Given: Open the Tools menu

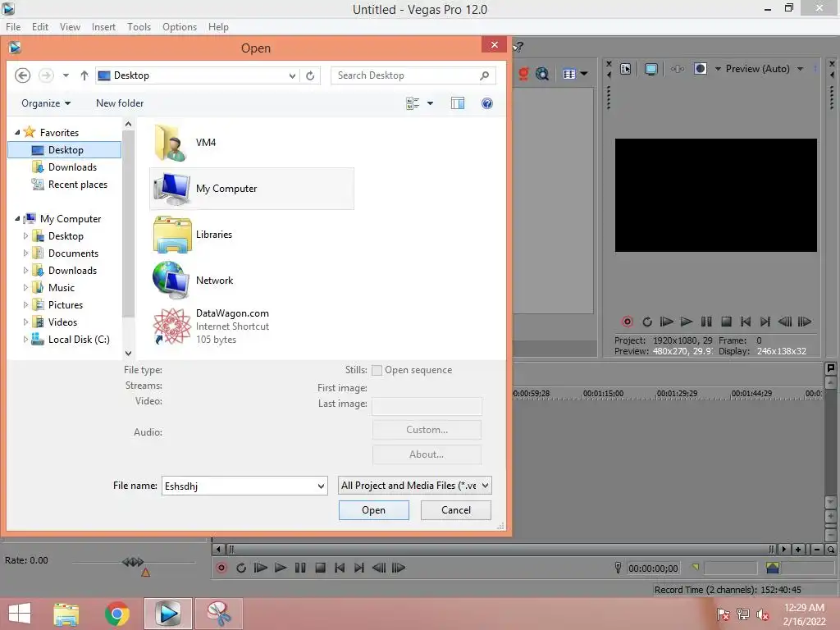Looking at the screenshot, I should [x=139, y=27].
